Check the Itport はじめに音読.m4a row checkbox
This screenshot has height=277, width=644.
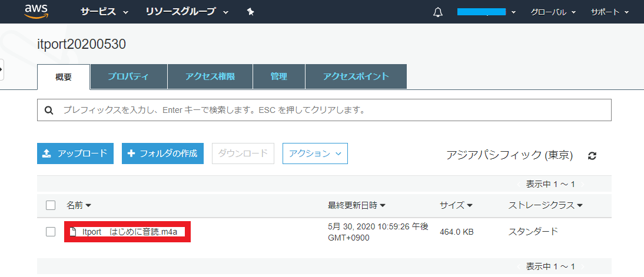(x=51, y=232)
